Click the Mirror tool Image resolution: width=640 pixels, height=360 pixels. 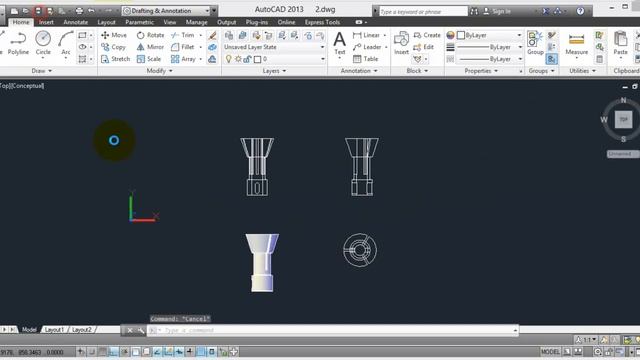[x=150, y=47]
